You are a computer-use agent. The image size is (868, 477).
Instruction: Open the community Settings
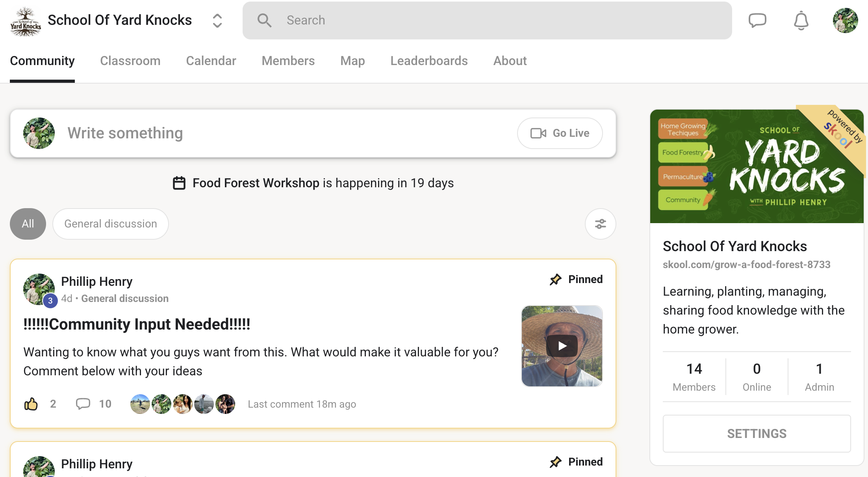pyautogui.click(x=756, y=433)
